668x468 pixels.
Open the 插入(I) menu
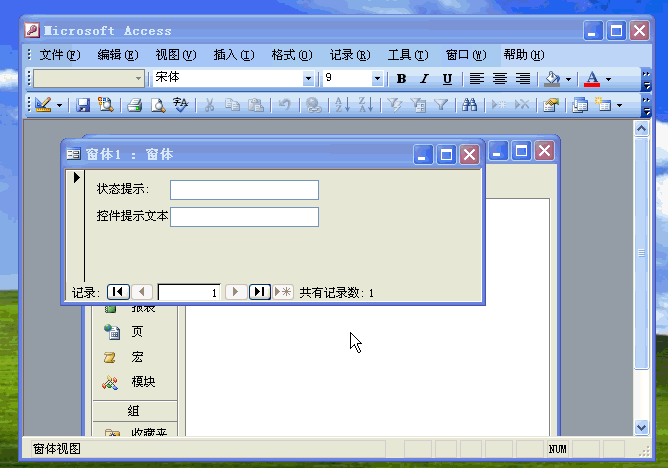click(x=233, y=55)
